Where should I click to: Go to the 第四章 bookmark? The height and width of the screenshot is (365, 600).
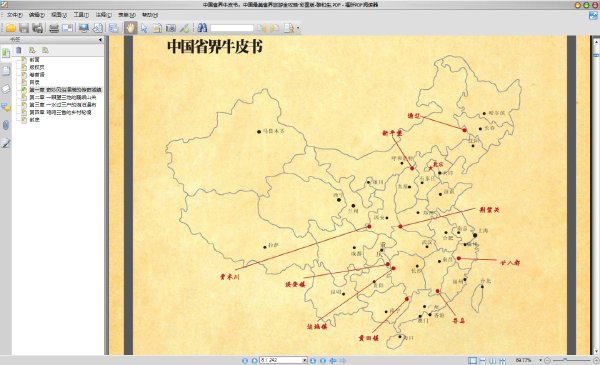(60, 112)
